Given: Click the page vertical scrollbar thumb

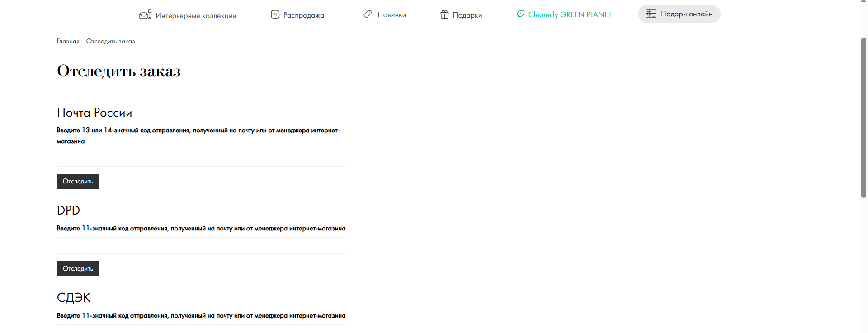Looking at the screenshot, I should click(x=863, y=117).
